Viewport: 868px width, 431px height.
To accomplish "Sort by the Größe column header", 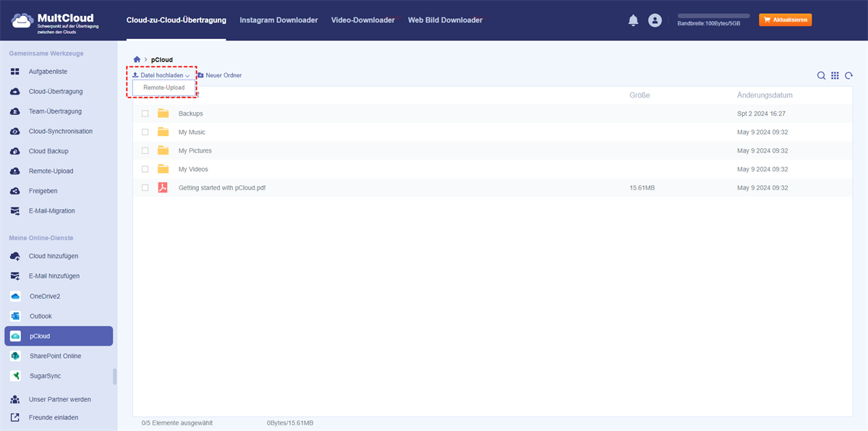I will pos(639,95).
